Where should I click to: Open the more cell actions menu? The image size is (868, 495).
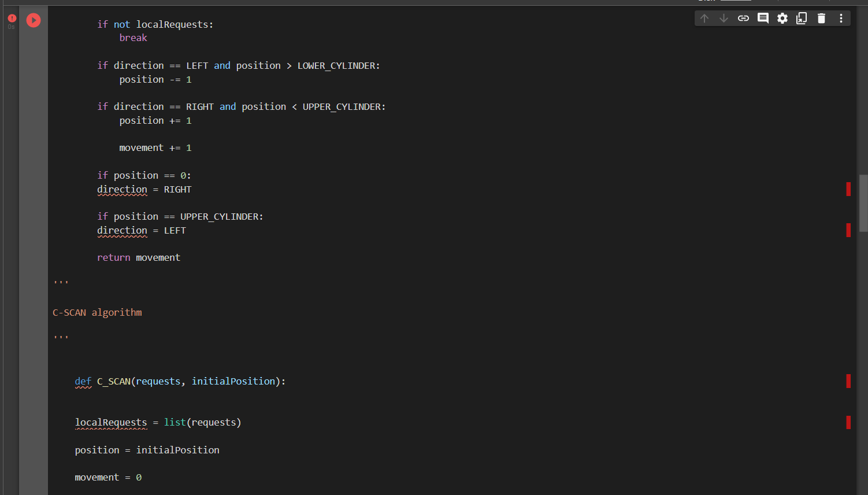841,18
